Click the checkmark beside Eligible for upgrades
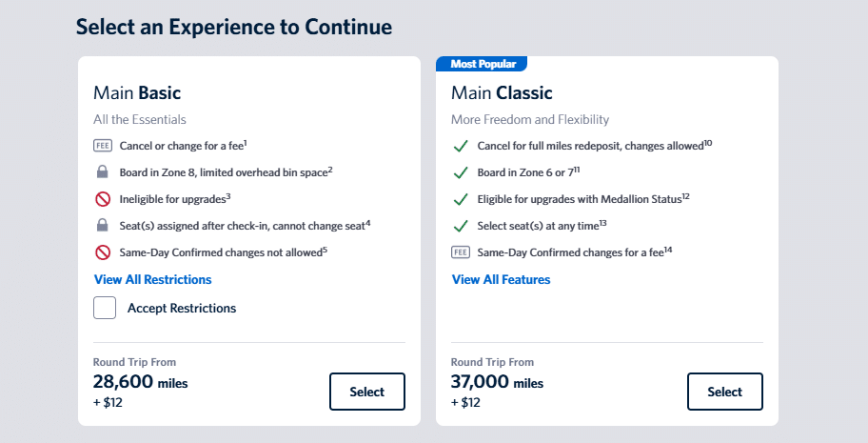The width and height of the screenshot is (868, 443). point(460,199)
